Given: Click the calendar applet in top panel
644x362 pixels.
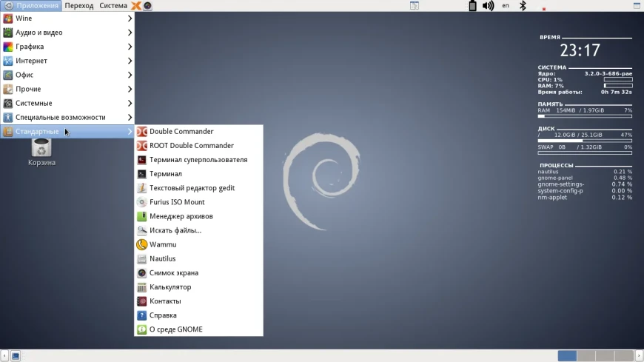Looking at the screenshot, I should [415, 6].
